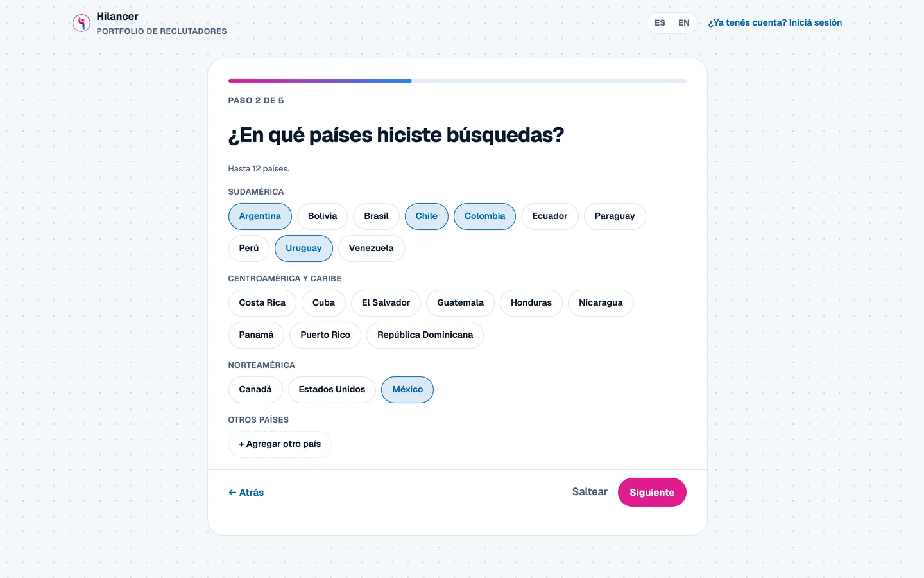The image size is (924, 578).
Task: Open the Iniciá sesión login link
Action: pos(775,22)
